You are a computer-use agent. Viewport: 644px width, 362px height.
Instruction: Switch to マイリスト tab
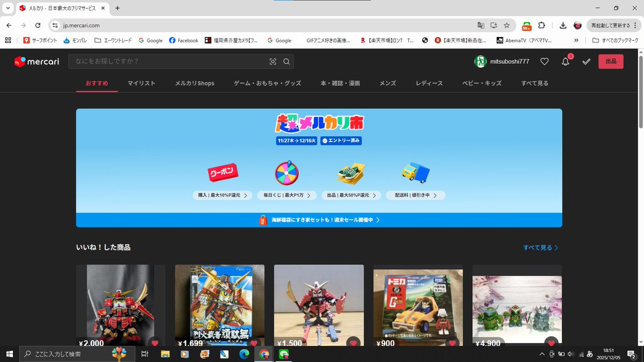141,83
